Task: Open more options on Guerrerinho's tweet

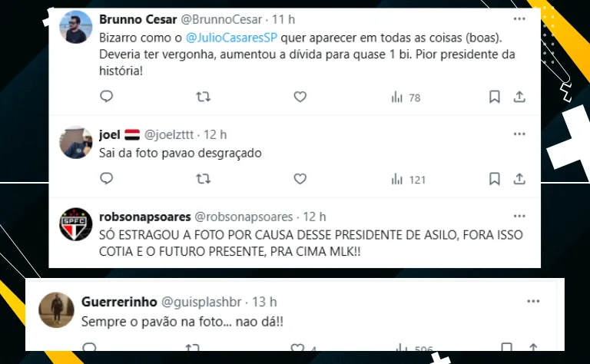Action: pos(533,302)
